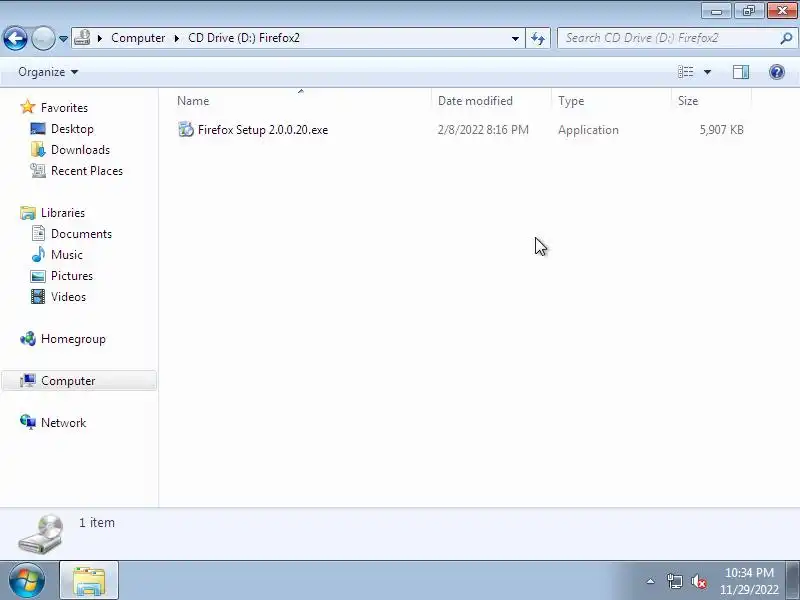Select Favorites in the navigation pane

(x=64, y=108)
